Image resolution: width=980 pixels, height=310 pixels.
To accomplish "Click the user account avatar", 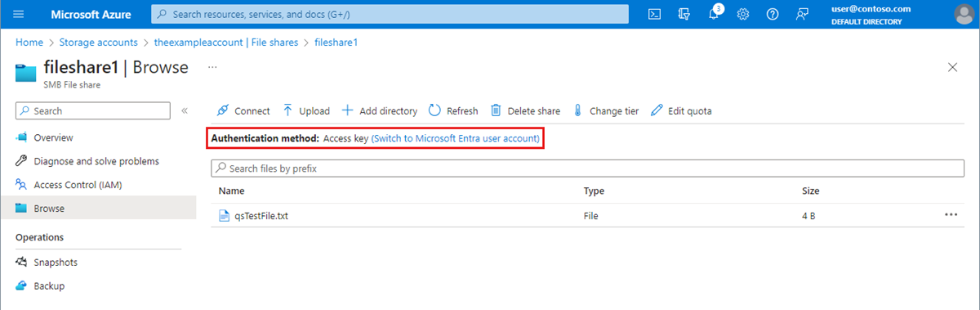I will [964, 14].
